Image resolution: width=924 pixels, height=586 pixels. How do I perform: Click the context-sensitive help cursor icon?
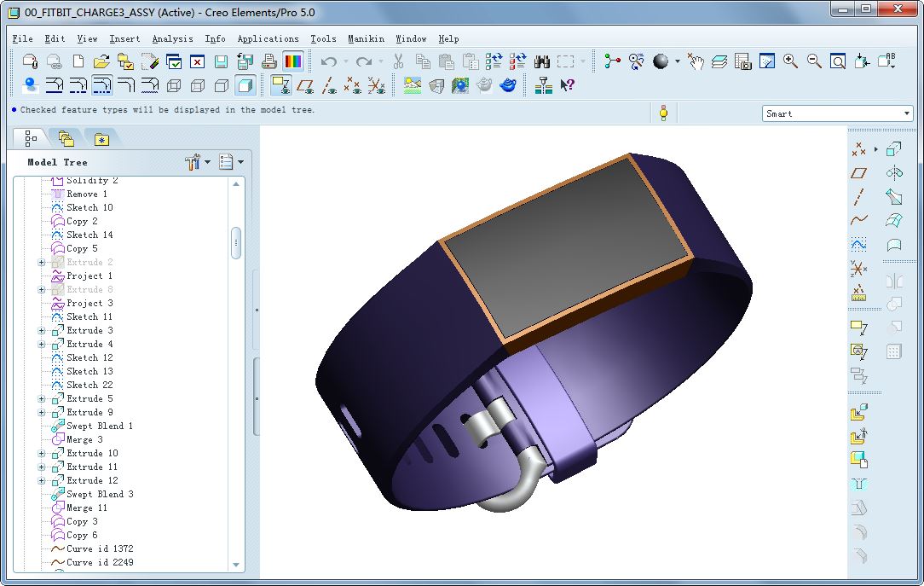point(567,85)
